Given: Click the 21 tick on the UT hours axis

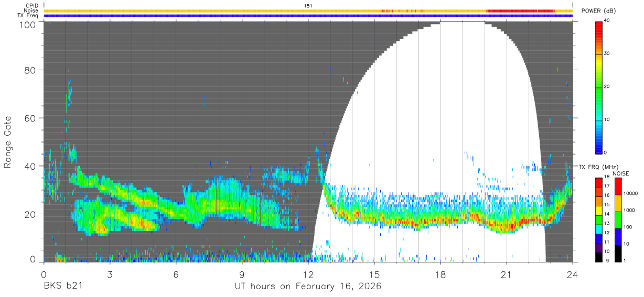Looking at the screenshot, I should (507, 274).
